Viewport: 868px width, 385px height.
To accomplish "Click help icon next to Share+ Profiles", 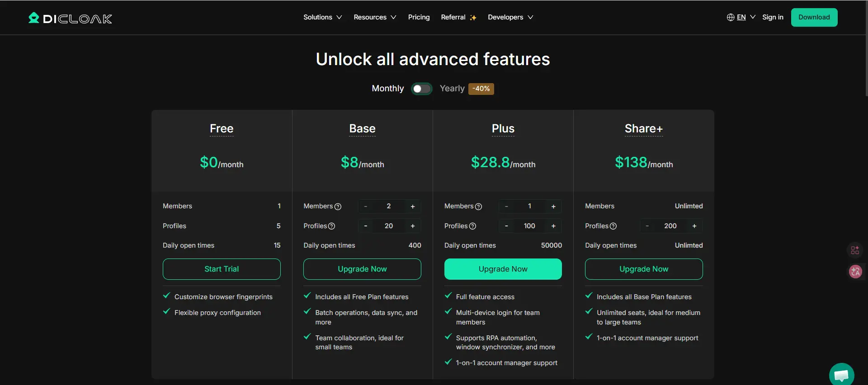I will coord(613,226).
